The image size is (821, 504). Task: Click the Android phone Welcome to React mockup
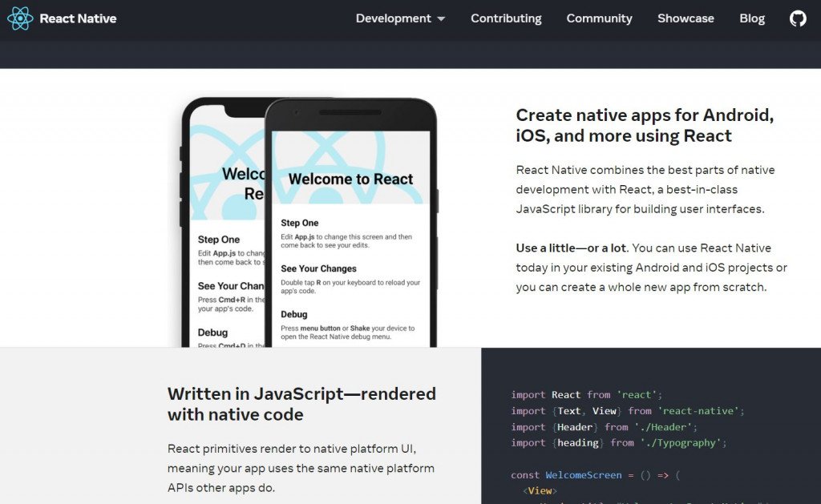[x=351, y=223]
